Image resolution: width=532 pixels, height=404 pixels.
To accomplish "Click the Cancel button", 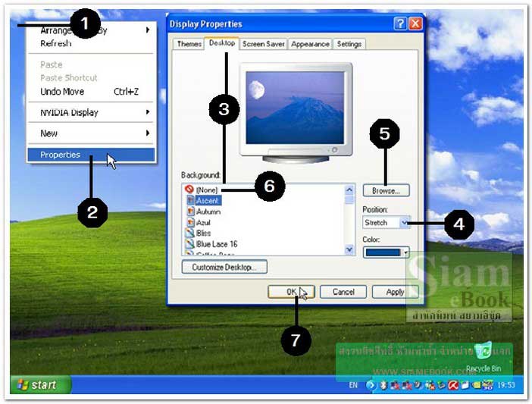I will [343, 292].
